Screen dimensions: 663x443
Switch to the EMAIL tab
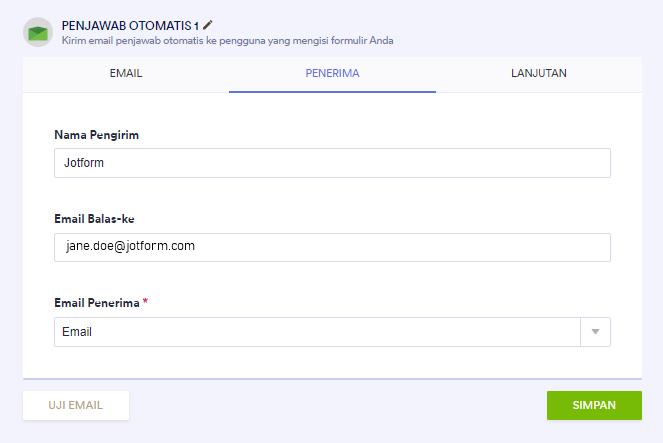click(x=126, y=74)
